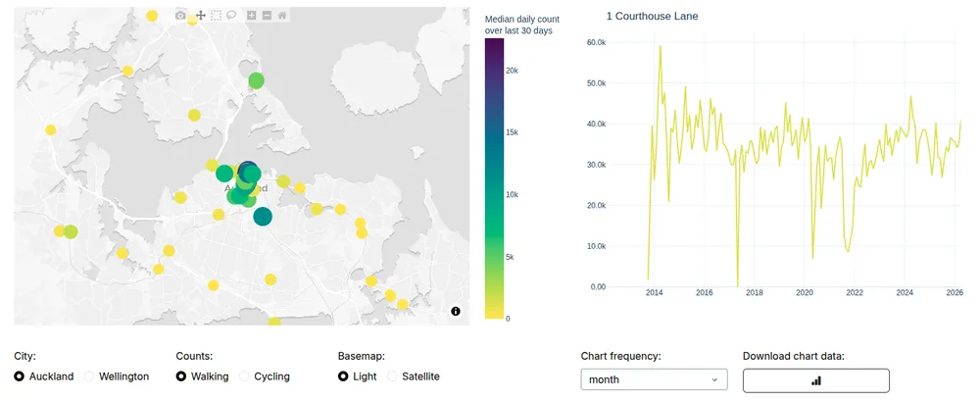Click the 1 Courthouse Lane chart title
980x401 pixels.
pyautogui.click(x=652, y=17)
